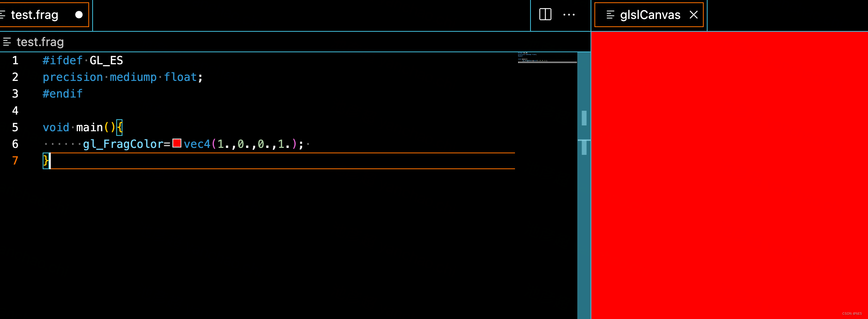Click the red glslCanvas preview area
This screenshot has width=868, height=319.
[729, 175]
